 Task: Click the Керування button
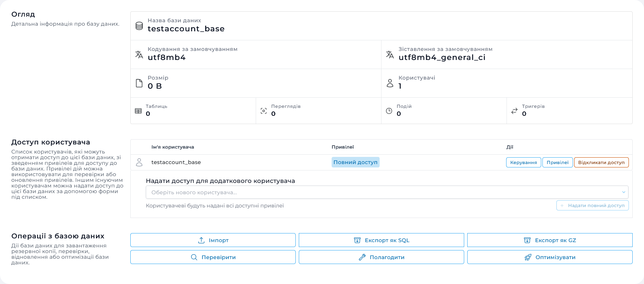524,163
